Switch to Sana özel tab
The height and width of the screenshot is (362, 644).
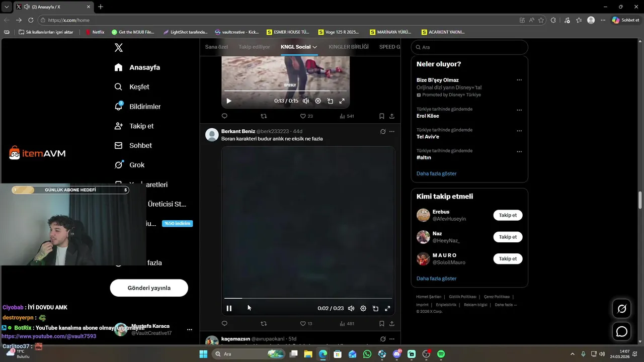[216, 47]
